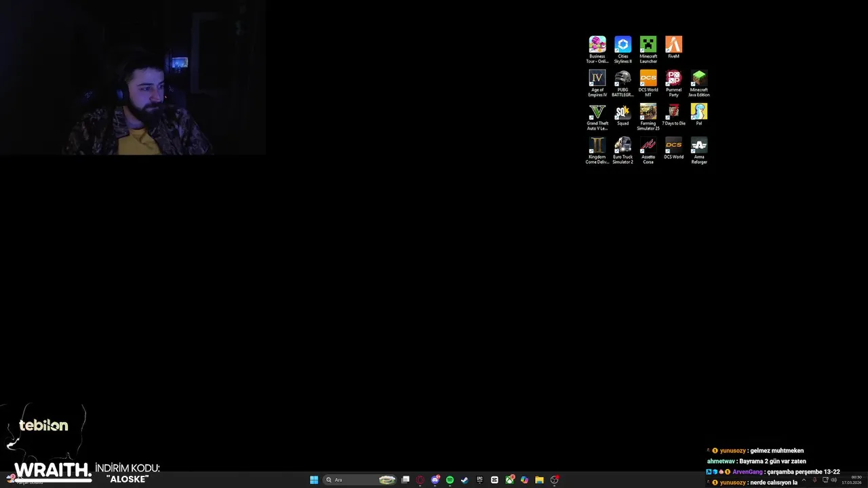Show hidden system tray icons
Image resolution: width=868 pixels, height=488 pixels.
pos(804,480)
